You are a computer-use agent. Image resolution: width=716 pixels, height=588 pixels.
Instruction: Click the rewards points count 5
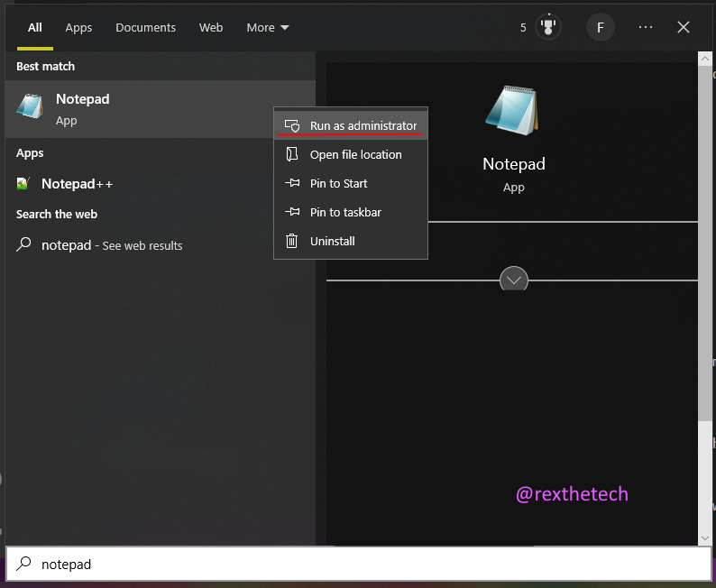523,28
